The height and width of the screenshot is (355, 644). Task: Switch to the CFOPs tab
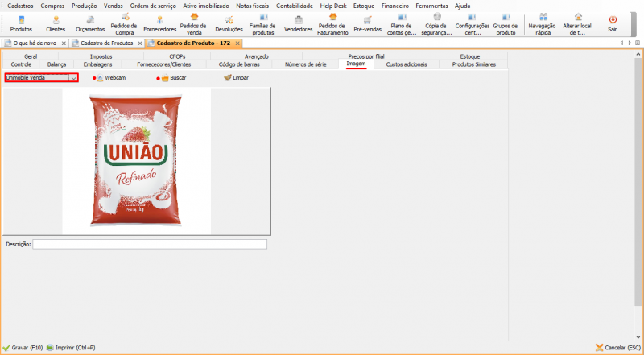click(177, 56)
